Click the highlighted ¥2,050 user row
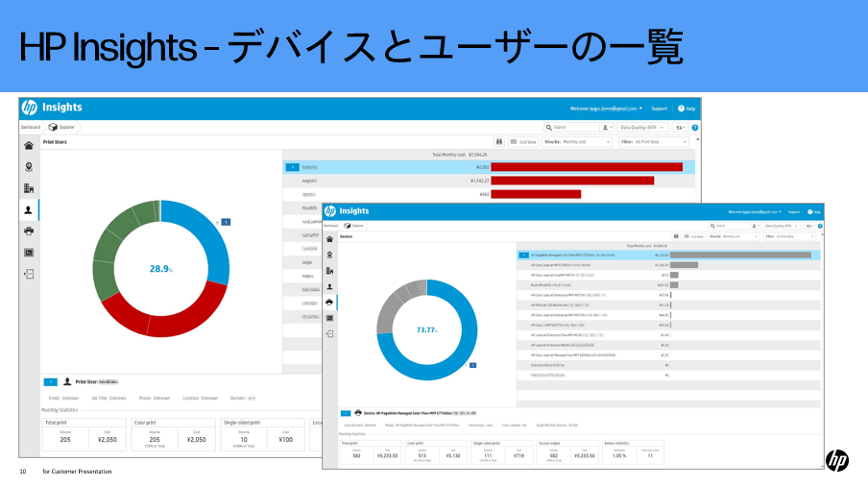This screenshot has width=868, height=487. 489,167
